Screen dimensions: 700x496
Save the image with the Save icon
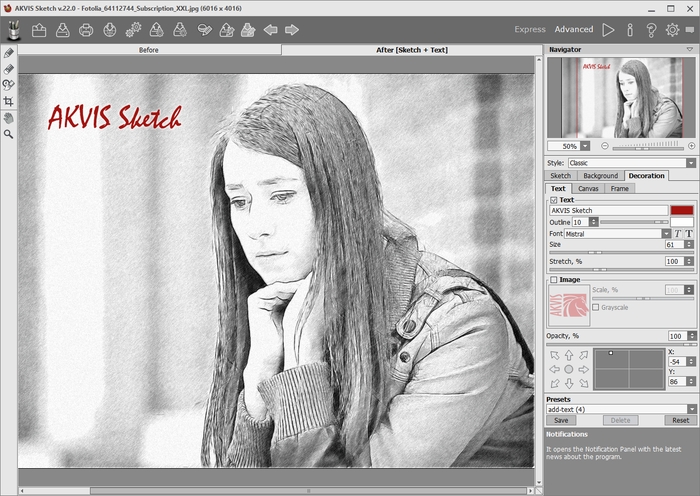point(62,30)
